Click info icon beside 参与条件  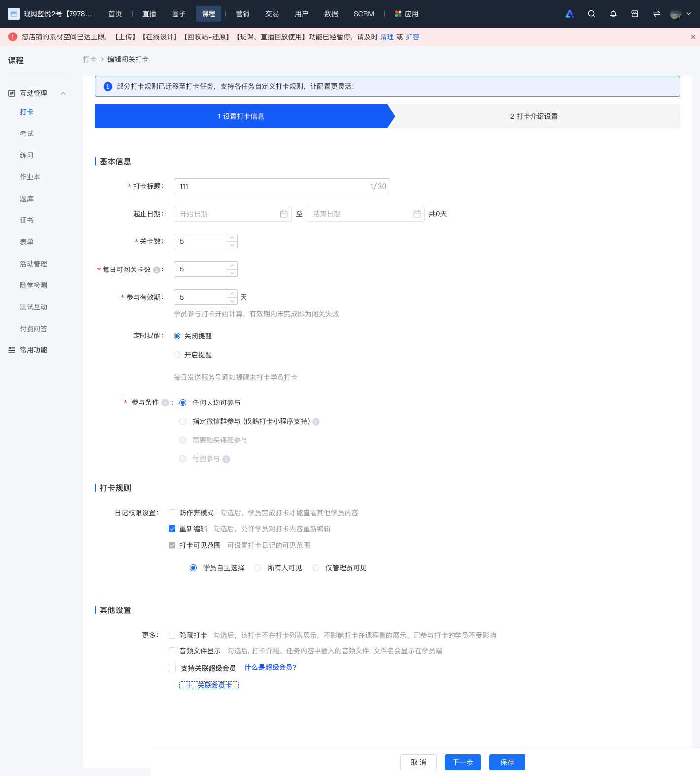pos(165,403)
